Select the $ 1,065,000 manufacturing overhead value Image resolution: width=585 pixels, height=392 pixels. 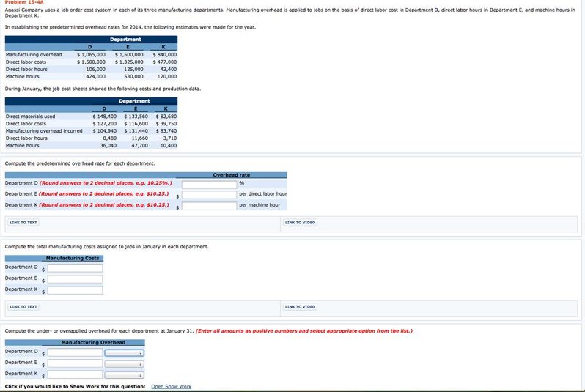[91, 54]
